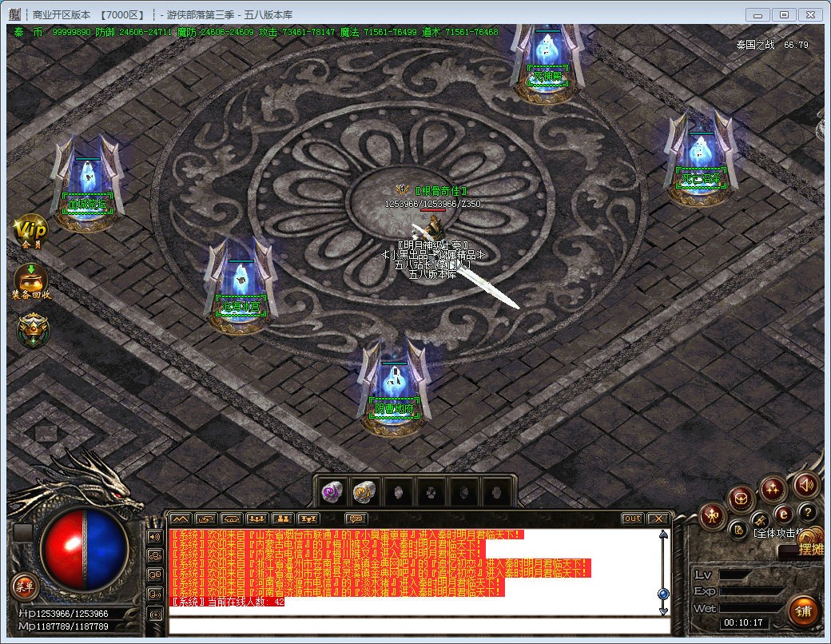This screenshot has width=831, height=644.
Task: Click the mountain-shaped chat channel icon
Action: (179, 519)
